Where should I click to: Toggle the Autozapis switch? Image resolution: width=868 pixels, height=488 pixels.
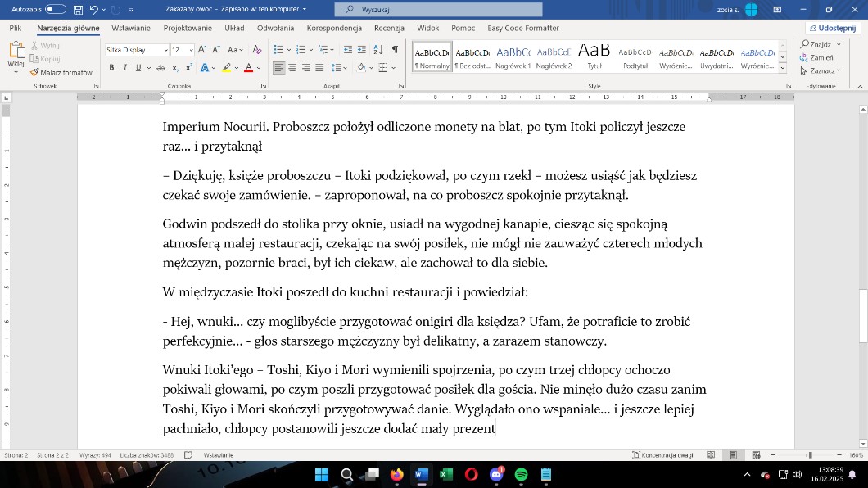pyautogui.click(x=55, y=9)
